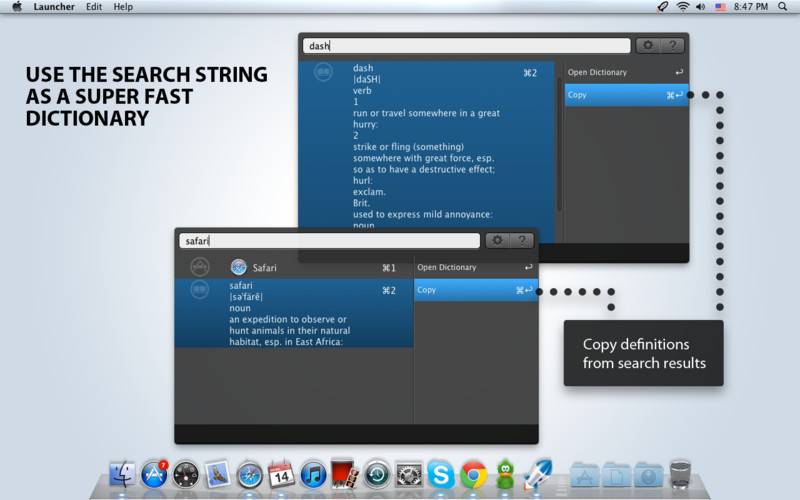The height and width of the screenshot is (500, 800).
Task: Open the Trash in the dock
Action: tap(680, 474)
